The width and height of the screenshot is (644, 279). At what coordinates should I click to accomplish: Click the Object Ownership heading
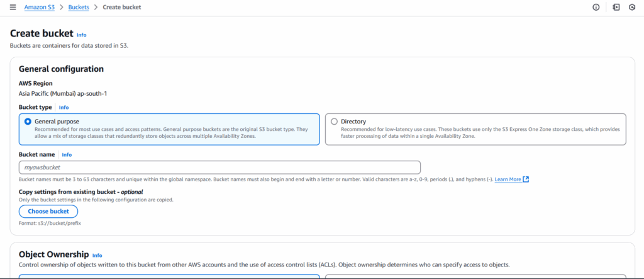54,254
